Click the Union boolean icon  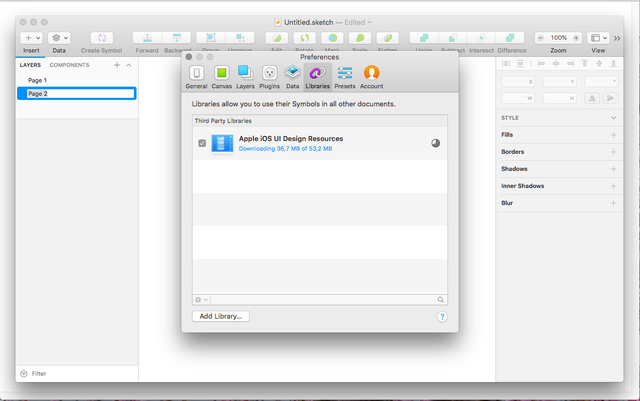coord(424,38)
